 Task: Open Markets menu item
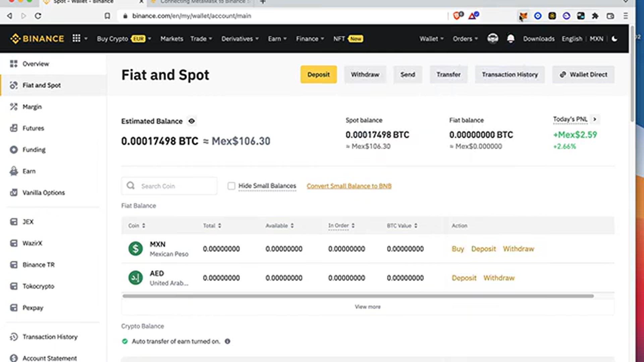172,39
